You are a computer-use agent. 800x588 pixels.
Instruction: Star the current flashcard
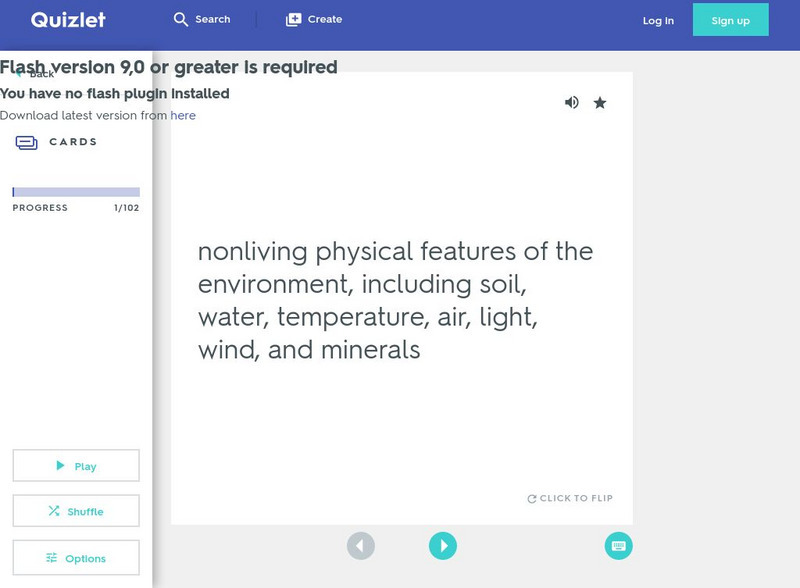[601, 102]
